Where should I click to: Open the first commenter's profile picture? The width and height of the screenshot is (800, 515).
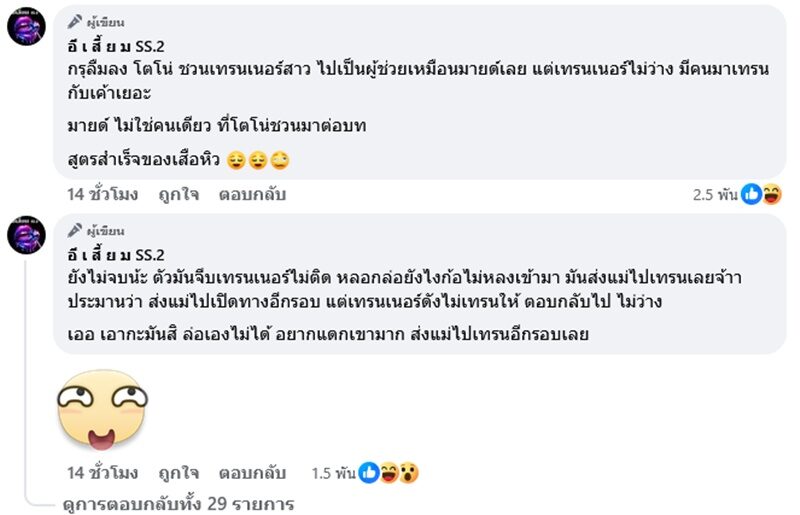pos(26,27)
